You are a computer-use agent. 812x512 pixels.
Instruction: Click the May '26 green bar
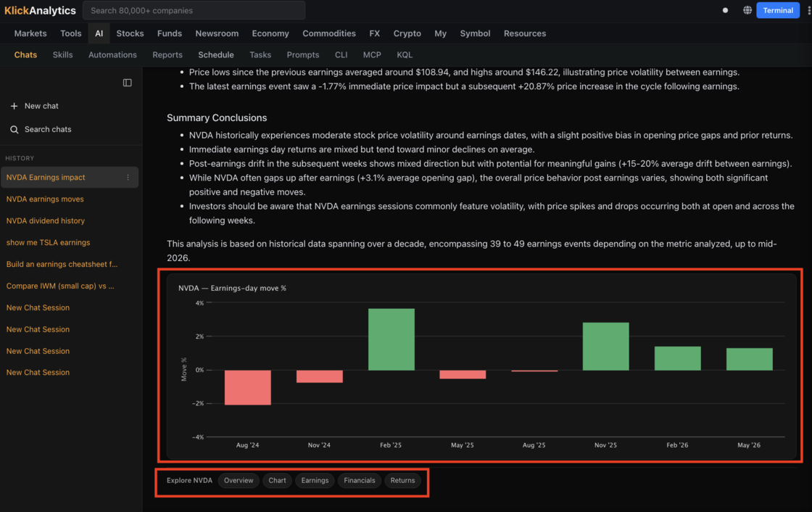coord(750,359)
